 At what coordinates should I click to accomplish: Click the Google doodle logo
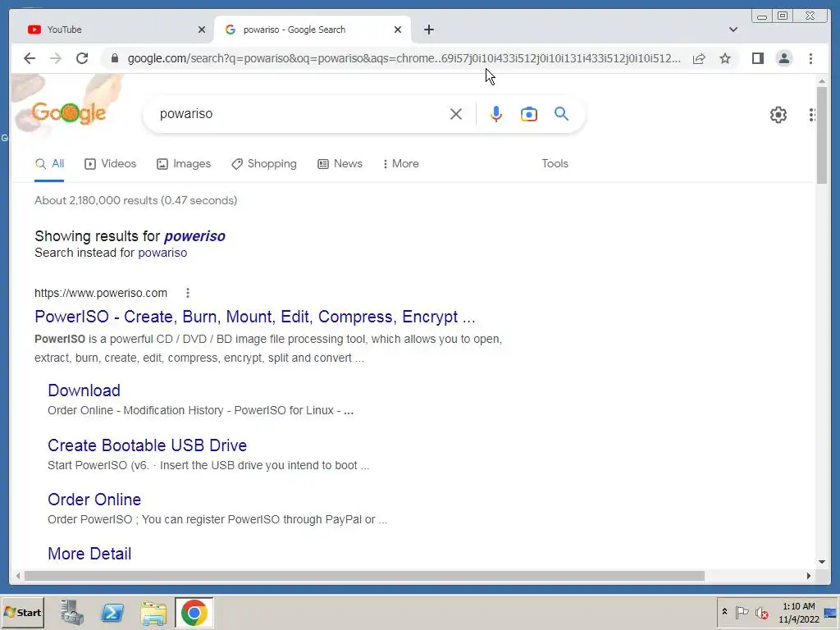click(68, 112)
